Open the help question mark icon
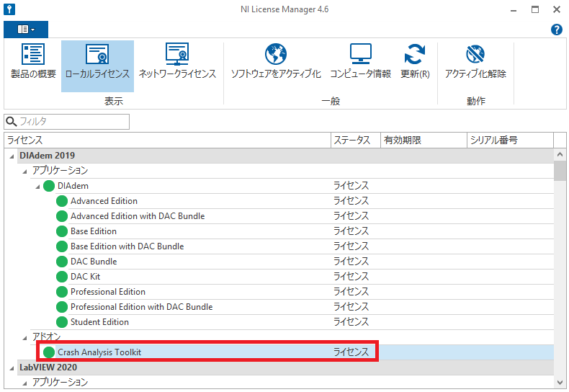Image resolution: width=569 pixels, height=392 pixels. click(557, 30)
